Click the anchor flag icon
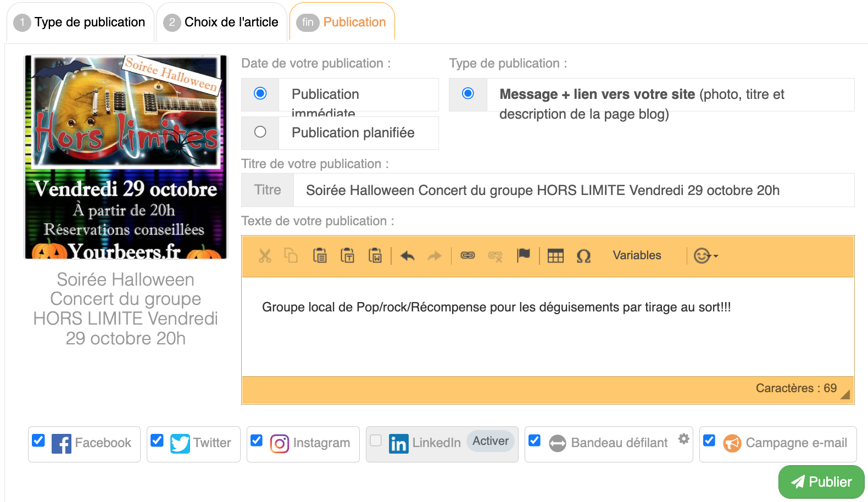Screen dimensions: 868x502 tap(524, 255)
